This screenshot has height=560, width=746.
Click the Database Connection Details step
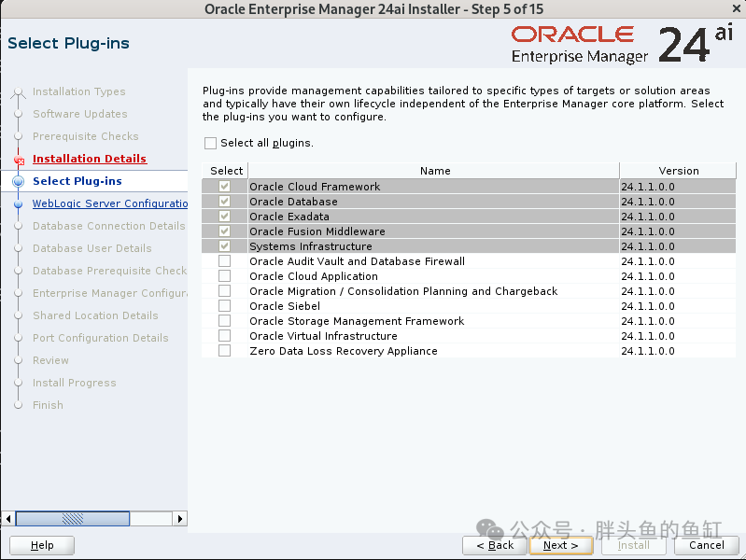click(x=109, y=226)
